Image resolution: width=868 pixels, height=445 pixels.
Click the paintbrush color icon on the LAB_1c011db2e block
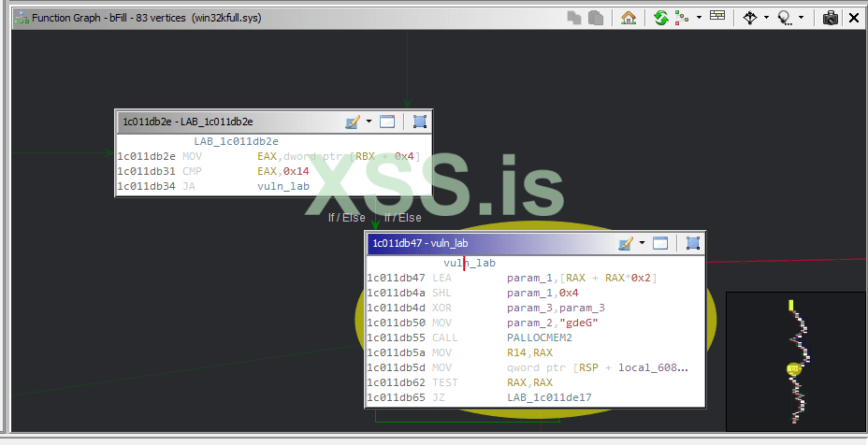353,122
